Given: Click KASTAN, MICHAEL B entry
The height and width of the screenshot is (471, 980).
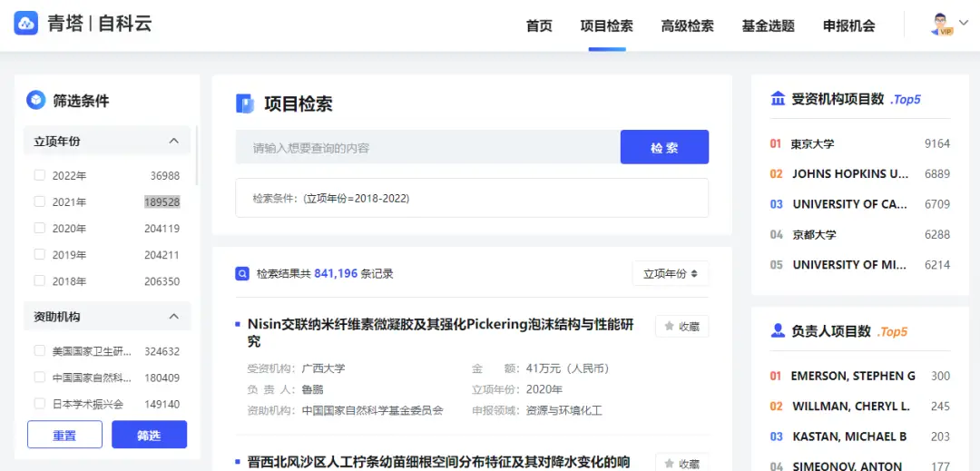Looking at the screenshot, I should tap(850, 437).
